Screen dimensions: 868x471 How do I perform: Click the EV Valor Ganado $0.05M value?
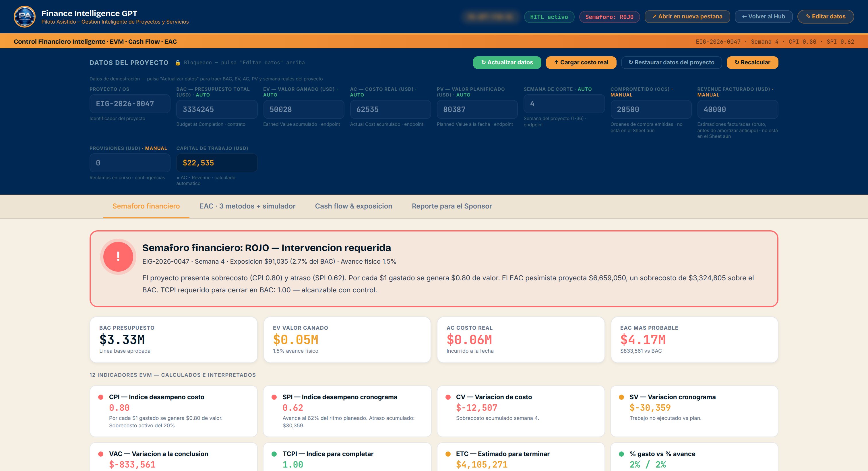click(x=296, y=340)
